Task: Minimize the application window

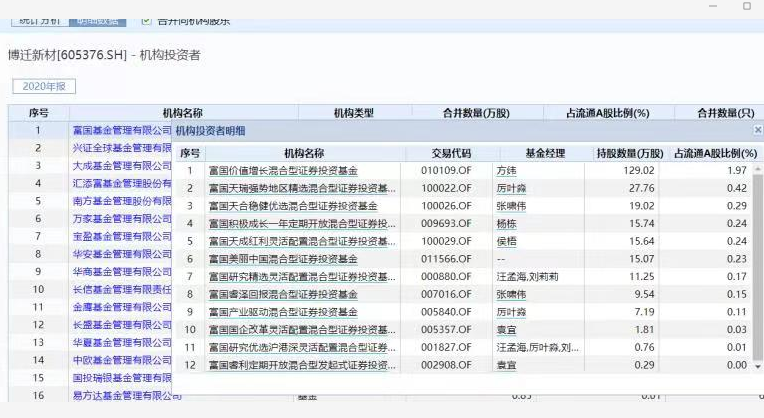Action: pyautogui.click(x=713, y=6)
